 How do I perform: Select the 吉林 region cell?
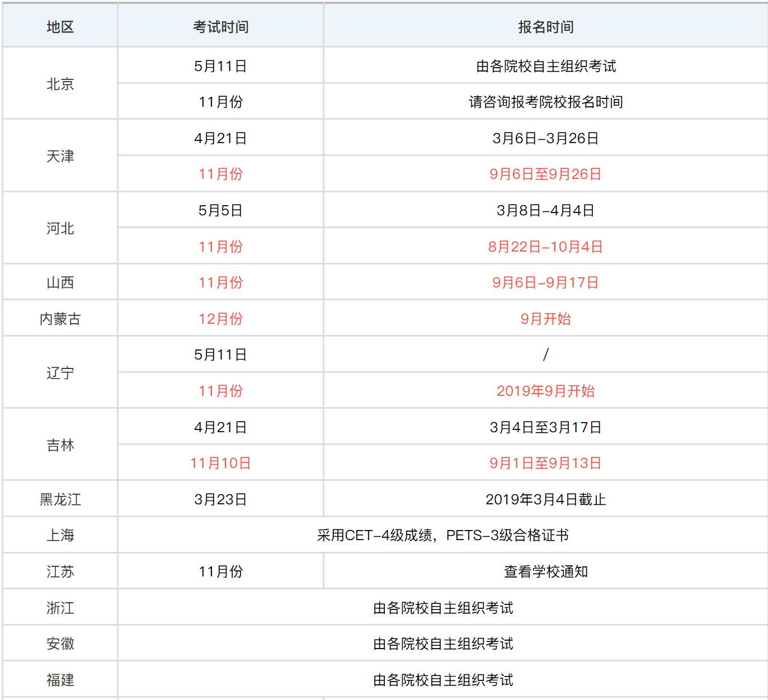[60, 445]
